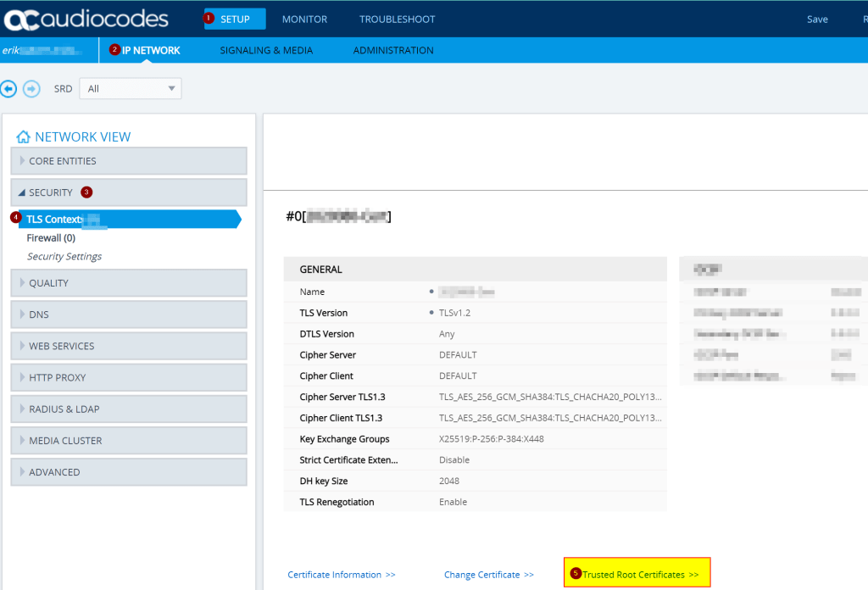868x590 pixels.
Task: Click the Network View home icon
Action: [24, 136]
